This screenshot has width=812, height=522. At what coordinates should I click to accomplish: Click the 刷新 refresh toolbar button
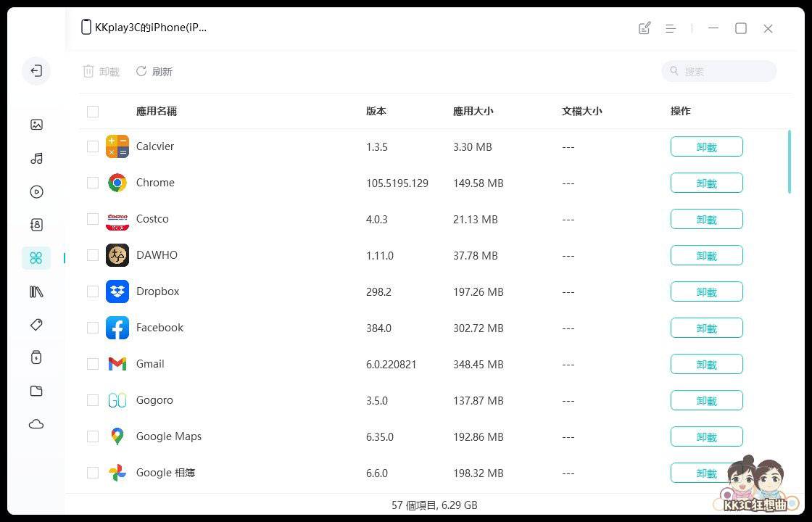click(154, 72)
